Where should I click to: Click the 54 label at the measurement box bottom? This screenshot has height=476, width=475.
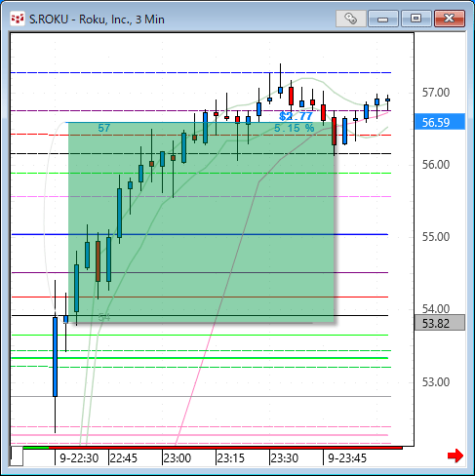coord(104,317)
